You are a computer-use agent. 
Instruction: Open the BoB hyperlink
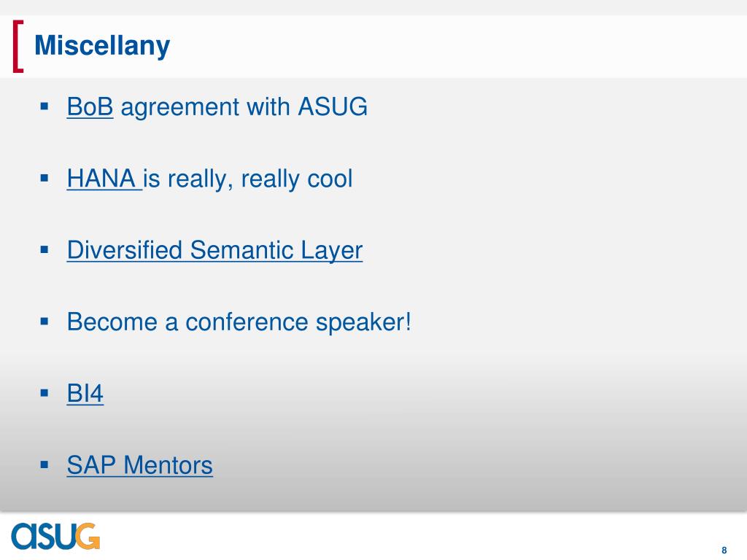(90, 106)
